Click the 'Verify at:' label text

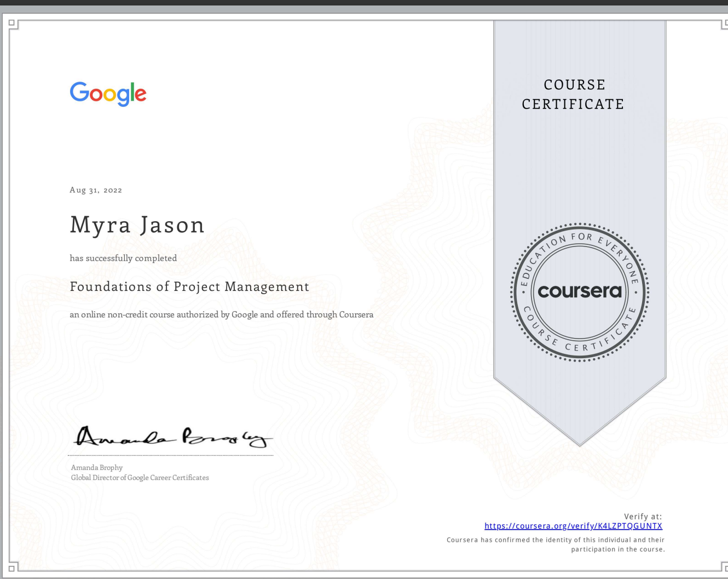tap(643, 517)
